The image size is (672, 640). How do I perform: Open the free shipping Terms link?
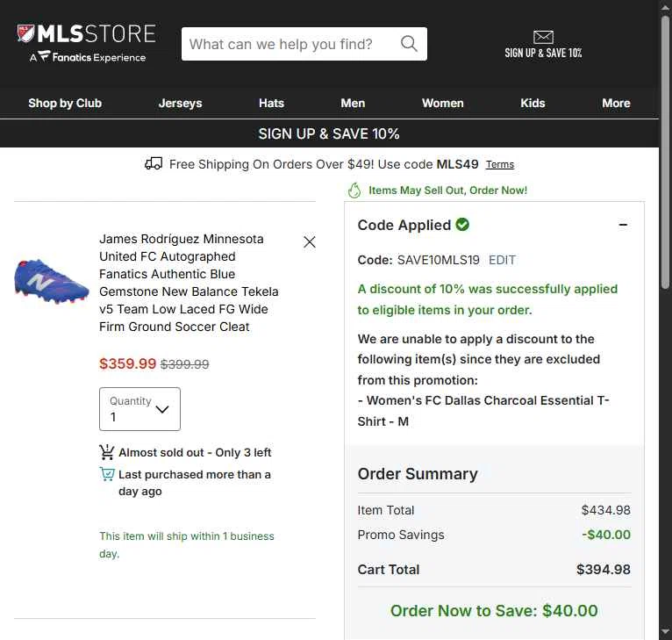click(x=500, y=164)
